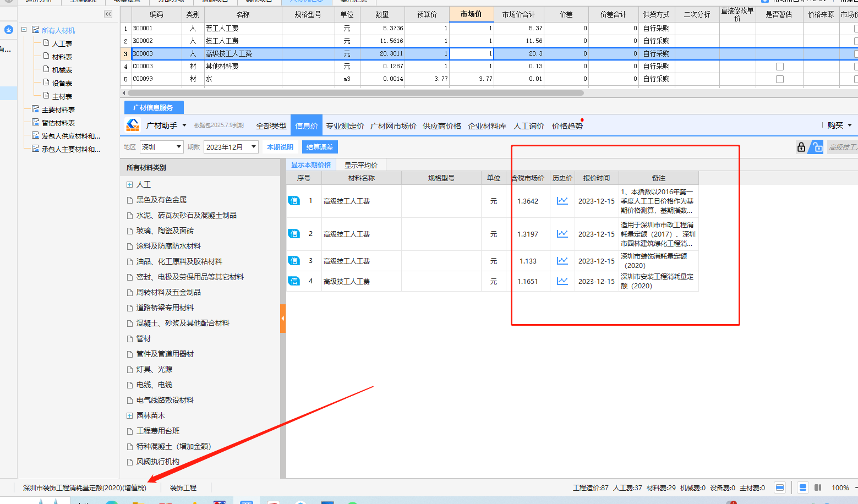The width and height of the screenshot is (858, 504).
Task: Click the blue download arrow icon in sidebar
Action: click(x=9, y=30)
